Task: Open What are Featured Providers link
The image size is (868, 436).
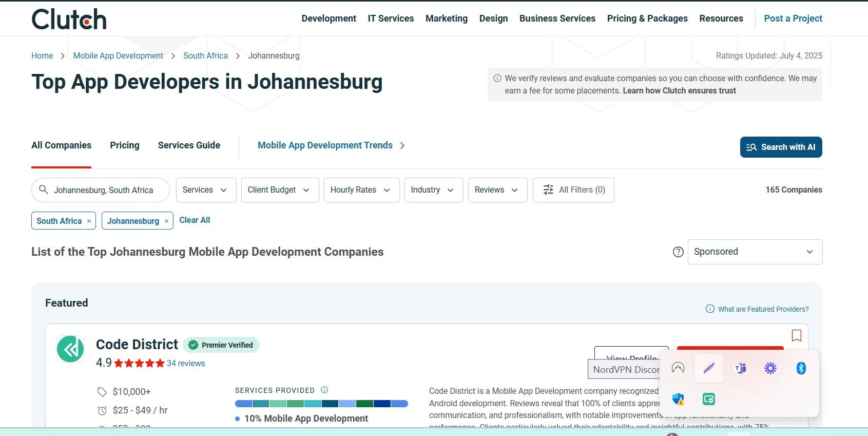Action: [757, 309]
